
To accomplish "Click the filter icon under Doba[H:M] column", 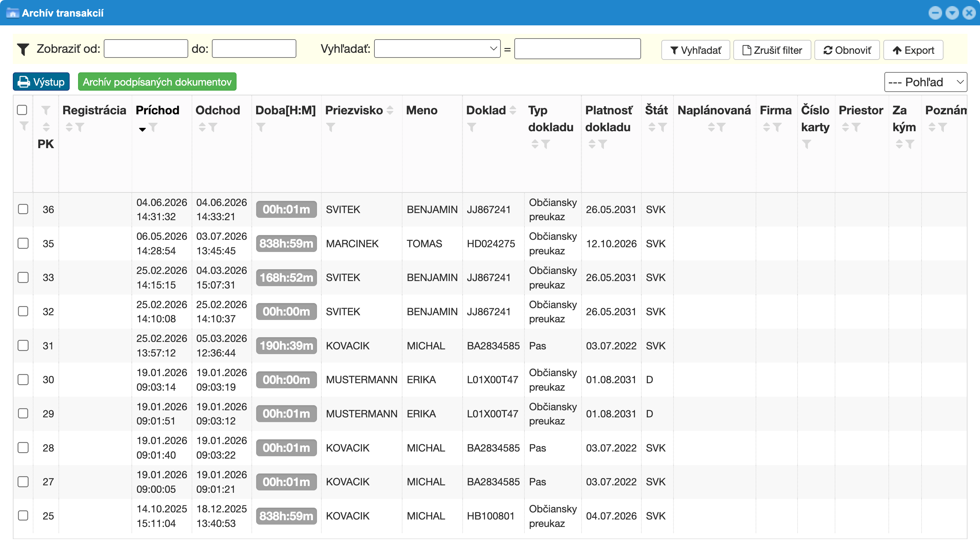I will pyautogui.click(x=261, y=127).
